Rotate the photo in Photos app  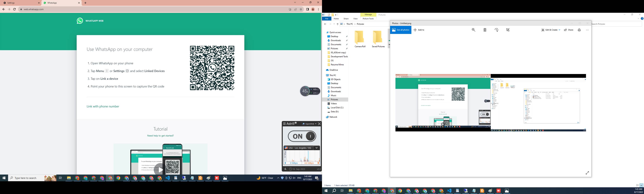pos(496,30)
